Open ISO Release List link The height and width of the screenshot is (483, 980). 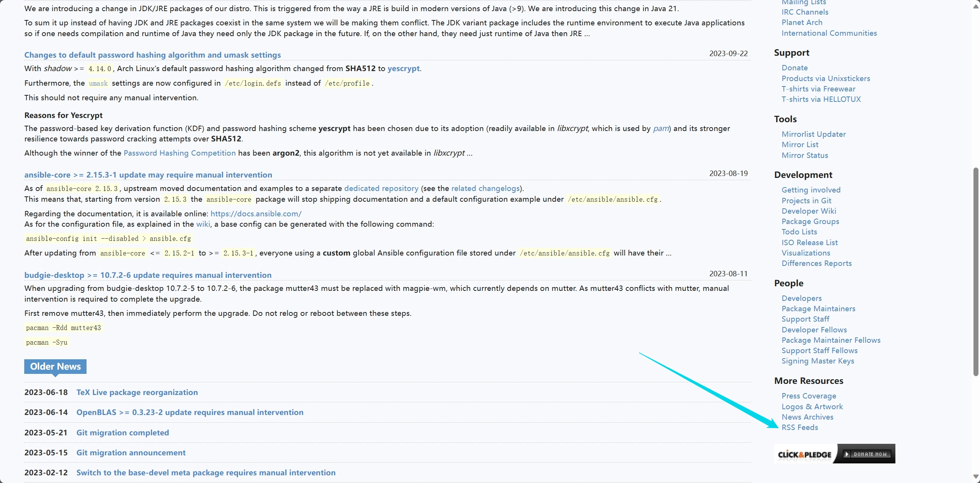pos(809,242)
